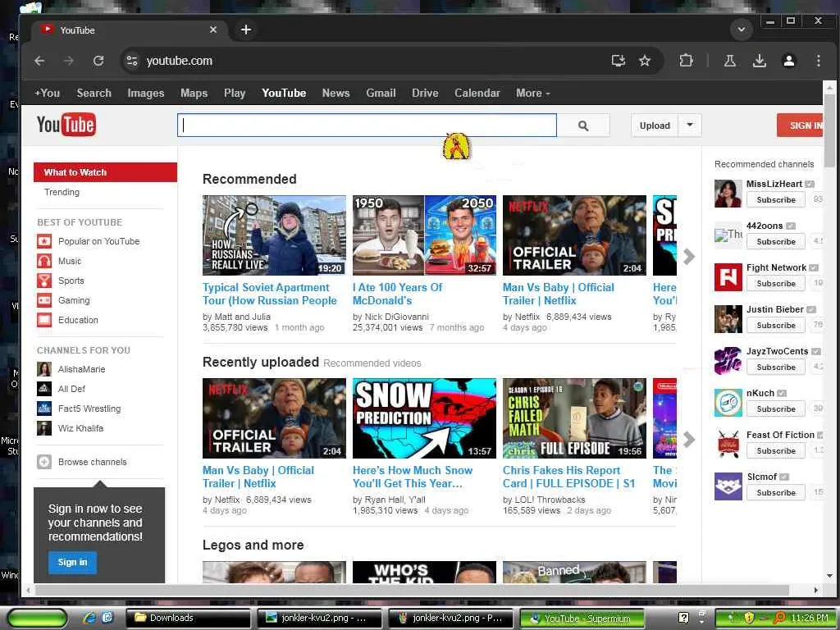Open Typical Soviet Apartment Tour link

[269, 294]
